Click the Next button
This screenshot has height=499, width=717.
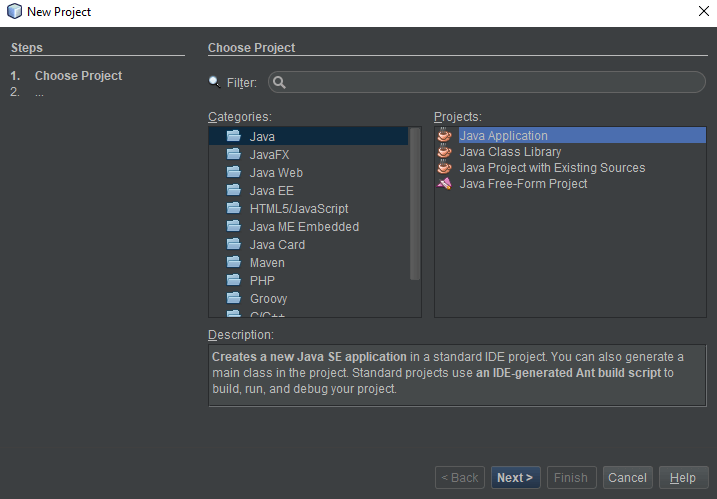click(515, 478)
